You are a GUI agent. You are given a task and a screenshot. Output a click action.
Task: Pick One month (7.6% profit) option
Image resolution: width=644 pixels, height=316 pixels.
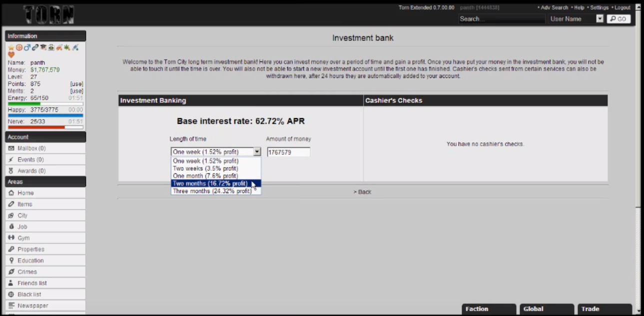pos(205,176)
